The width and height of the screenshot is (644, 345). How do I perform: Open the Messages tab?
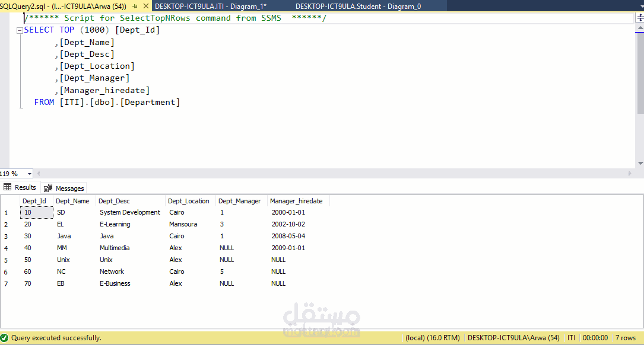point(65,189)
